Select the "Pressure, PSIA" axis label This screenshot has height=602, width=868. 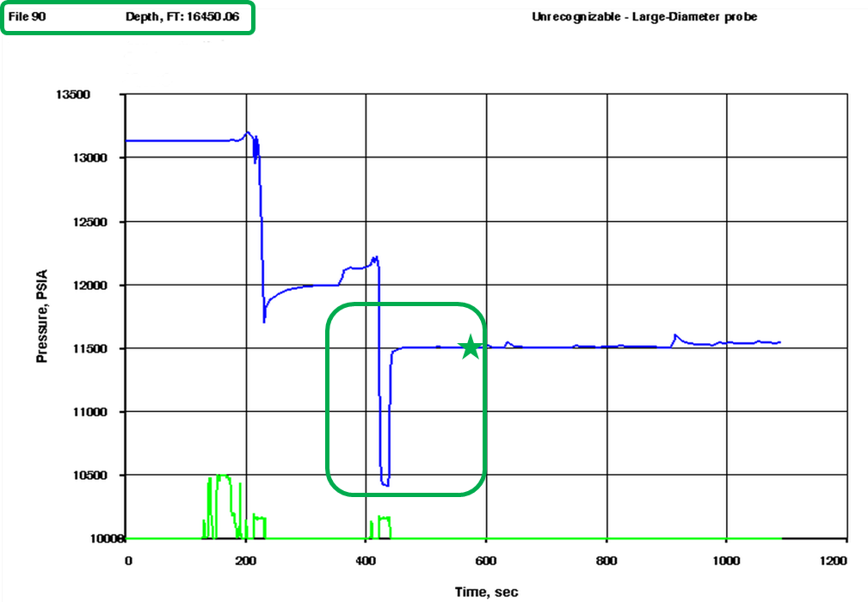click(42, 316)
